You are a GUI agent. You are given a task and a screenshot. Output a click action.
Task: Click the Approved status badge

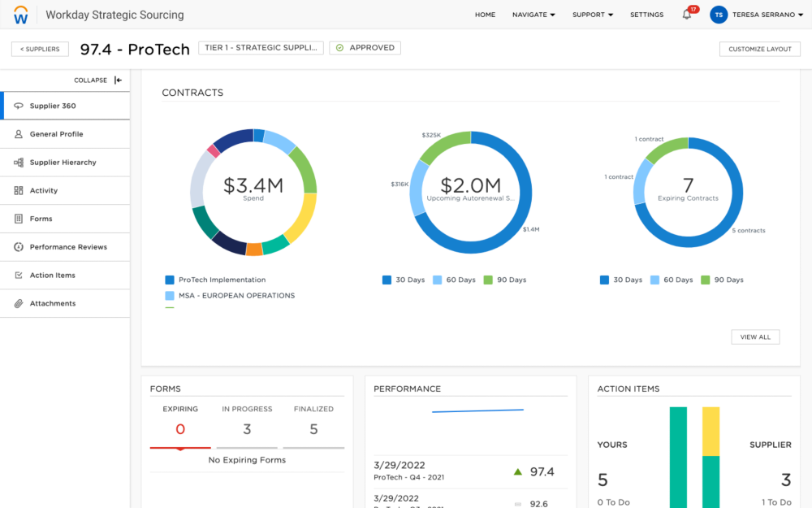365,48
